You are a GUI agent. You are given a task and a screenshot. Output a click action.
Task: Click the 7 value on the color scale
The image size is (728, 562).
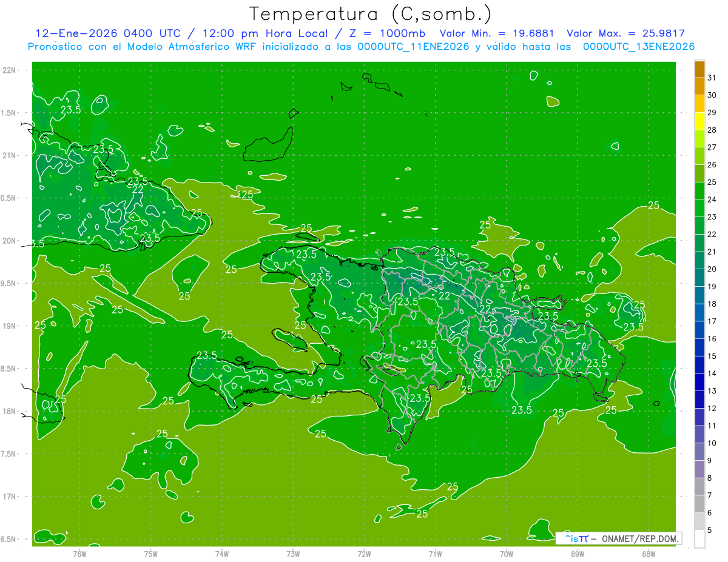[710, 495]
